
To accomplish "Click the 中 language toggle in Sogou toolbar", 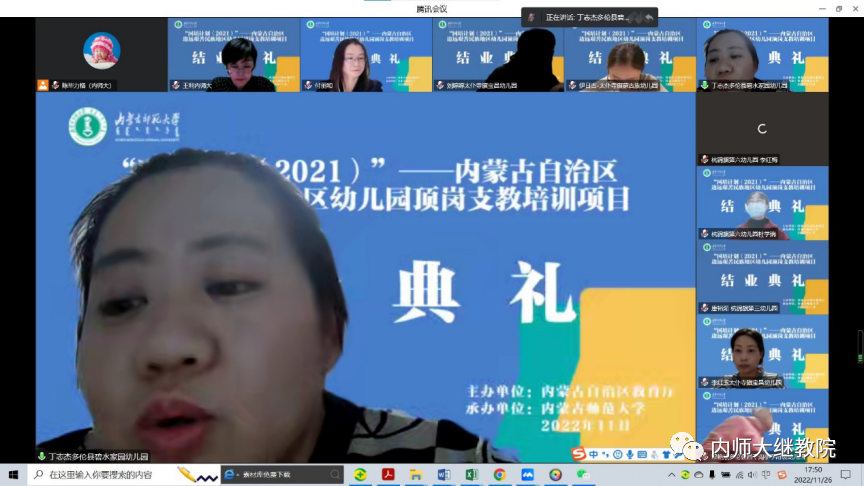I will (594, 454).
